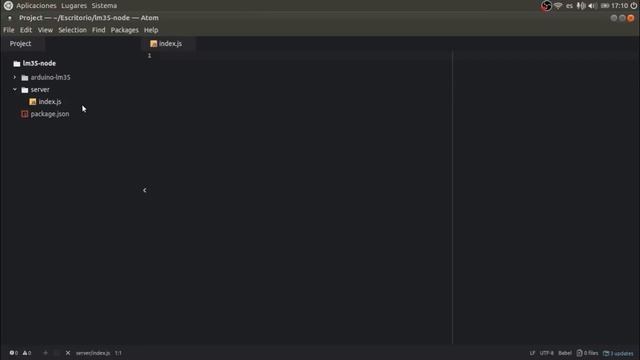The height and width of the screenshot is (360, 640).
Task: Open the Edit menu
Action: [x=26, y=30]
